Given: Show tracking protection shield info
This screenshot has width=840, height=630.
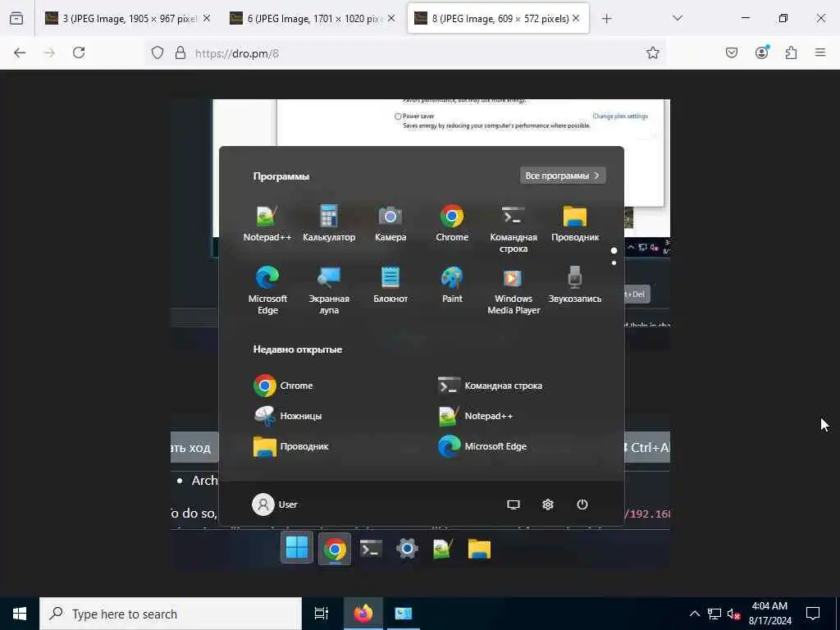Looking at the screenshot, I should point(157,52).
